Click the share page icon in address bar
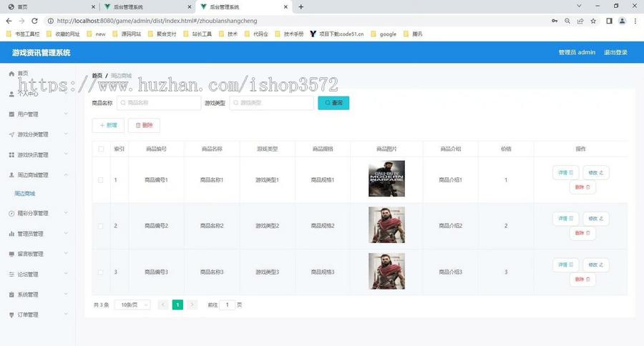This screenshot has height=346, width=644. tap(580, 21)
